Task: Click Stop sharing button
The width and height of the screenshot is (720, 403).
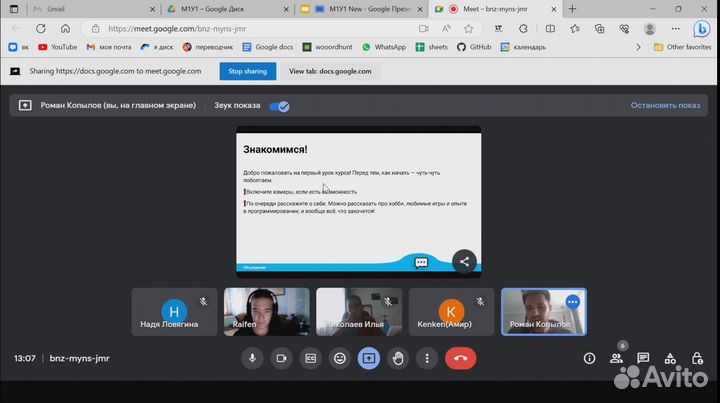Action: [x=248, y=71]
